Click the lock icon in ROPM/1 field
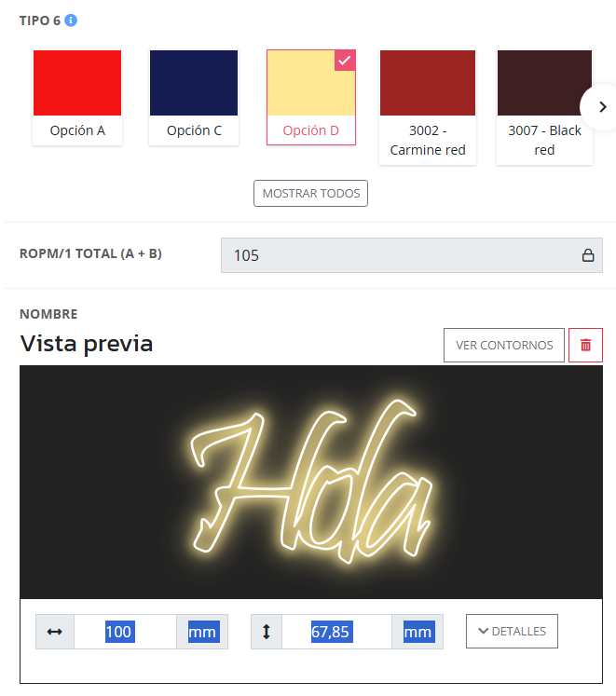The width and height of the screenshot is (616, 696). pos(588,255)
